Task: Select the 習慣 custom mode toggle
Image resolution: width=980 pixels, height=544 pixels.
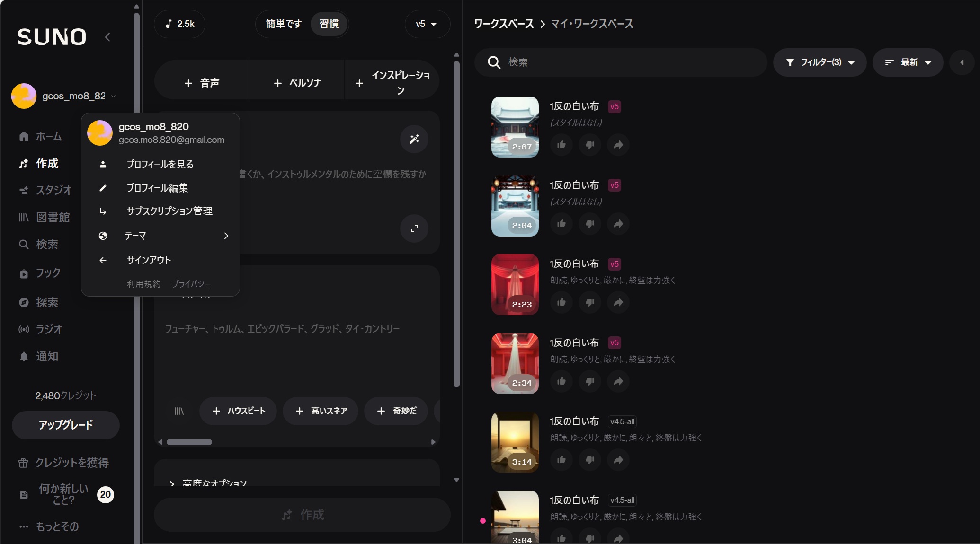Action: (329, 24)
